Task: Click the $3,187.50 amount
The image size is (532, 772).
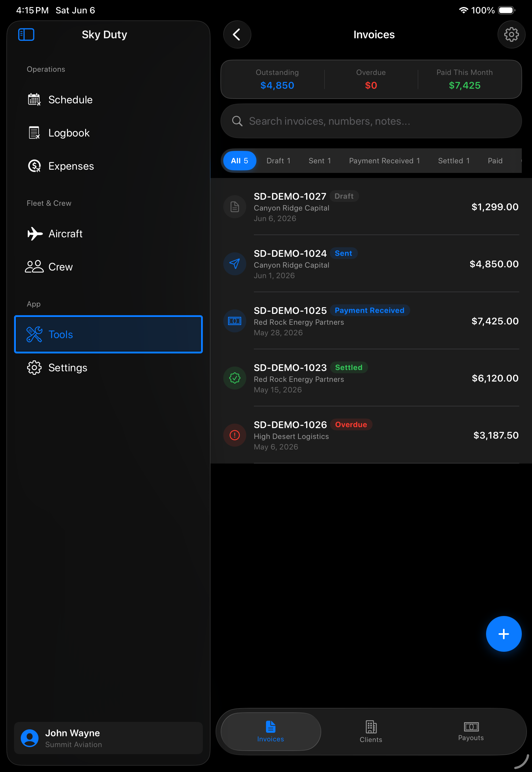Action: [496, 435]
